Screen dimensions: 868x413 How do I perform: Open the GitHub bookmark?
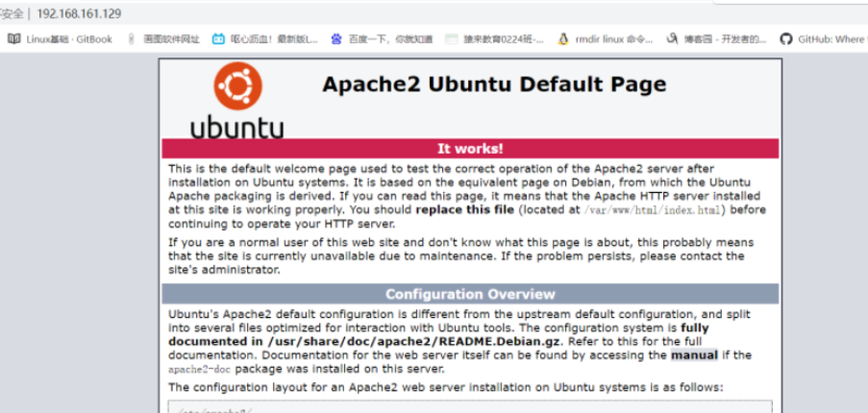point(823,38)
